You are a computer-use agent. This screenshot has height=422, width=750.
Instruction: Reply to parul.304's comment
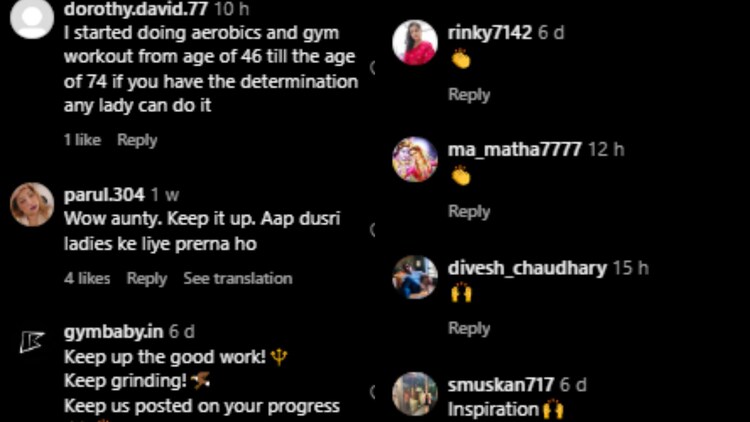147,278
